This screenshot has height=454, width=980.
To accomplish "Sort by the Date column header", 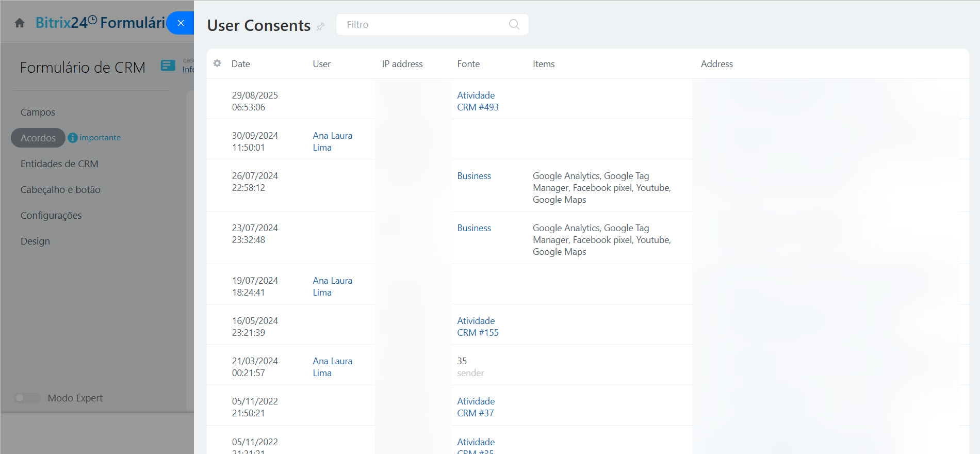I will [240, 64].
